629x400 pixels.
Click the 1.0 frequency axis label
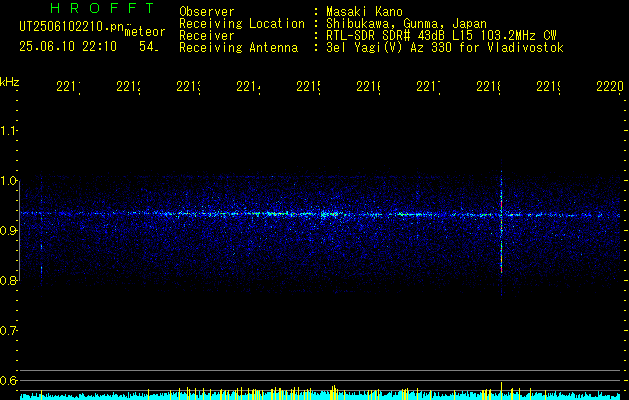(8, 181)
